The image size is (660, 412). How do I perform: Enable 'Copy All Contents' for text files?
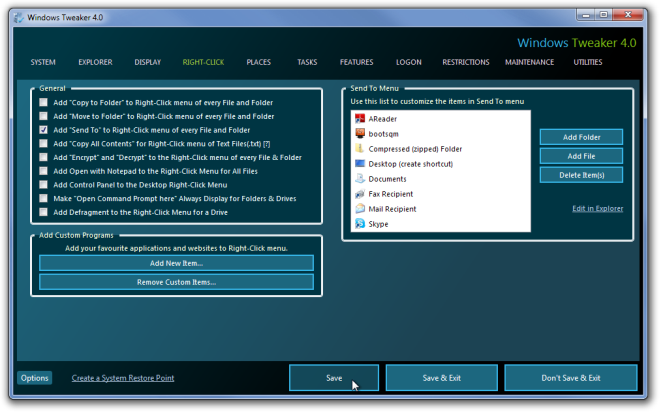tap(43, 144)
